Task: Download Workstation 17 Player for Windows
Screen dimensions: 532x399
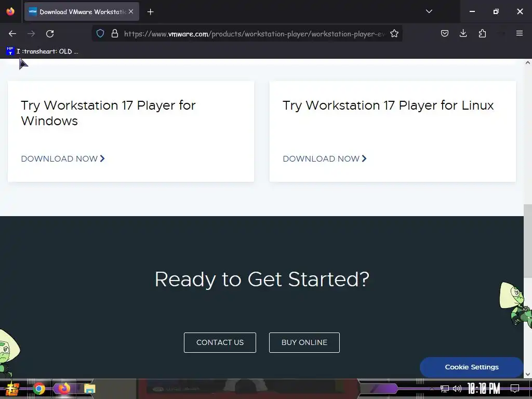Action: (x=63, y=159)
